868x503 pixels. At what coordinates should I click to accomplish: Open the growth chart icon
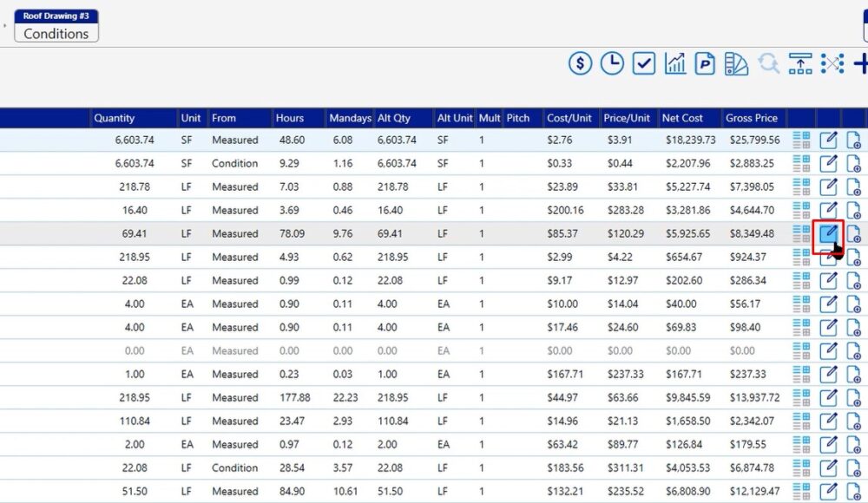tap(674, 63)
